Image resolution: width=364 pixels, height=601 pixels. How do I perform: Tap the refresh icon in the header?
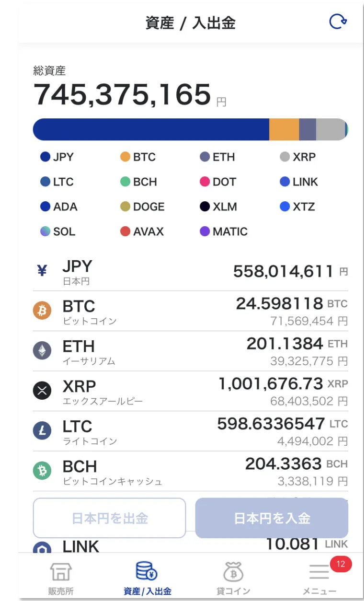pyautogui.click(x=338, y=22)
